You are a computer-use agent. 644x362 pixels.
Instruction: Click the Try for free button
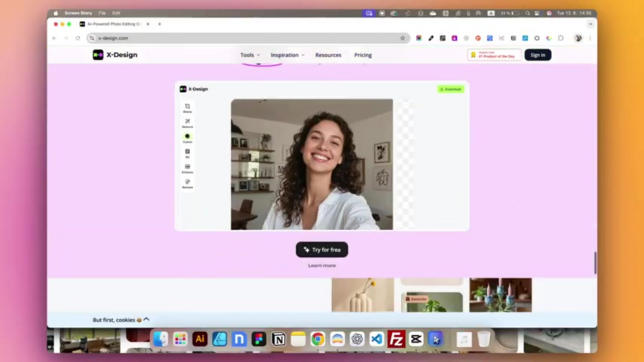(322, 250)
